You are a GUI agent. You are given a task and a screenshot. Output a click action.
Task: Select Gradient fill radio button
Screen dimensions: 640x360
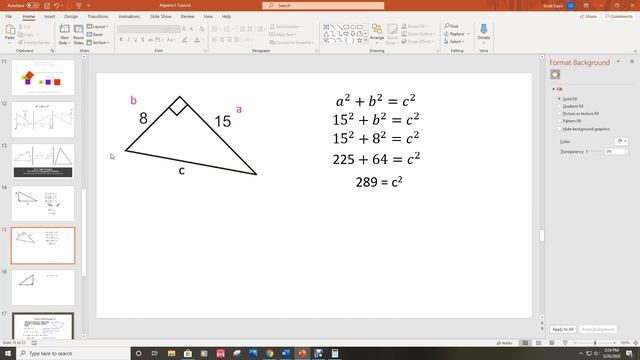(559, 106)
